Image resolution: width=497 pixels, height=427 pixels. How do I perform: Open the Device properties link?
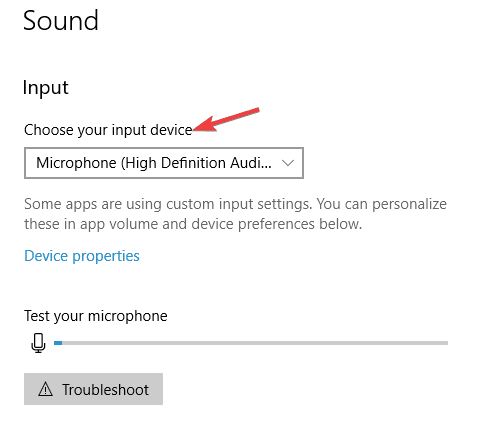82,256
